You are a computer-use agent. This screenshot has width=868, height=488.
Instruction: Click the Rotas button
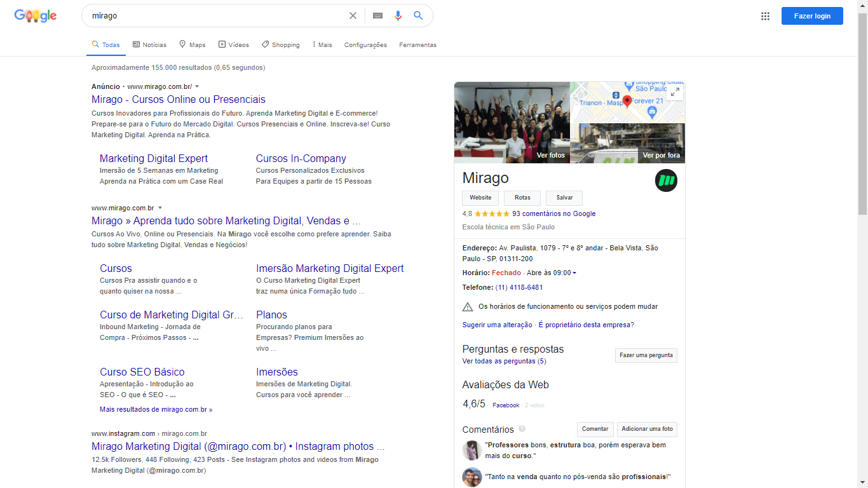pyautogui.click(x=522, y=198)
